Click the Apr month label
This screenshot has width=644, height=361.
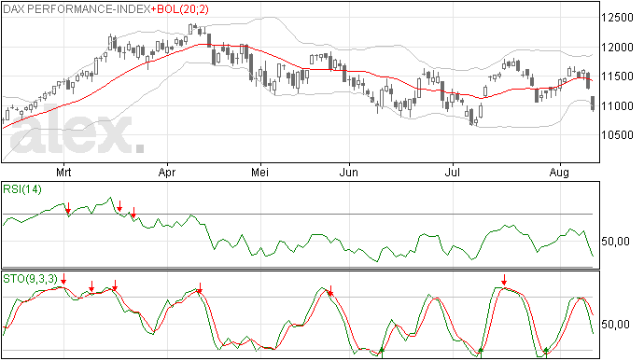[167, 172]
